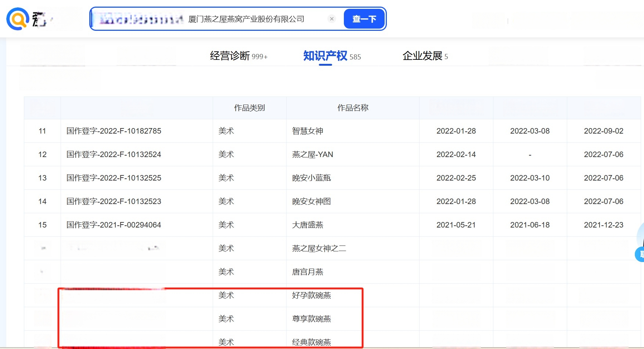Click row number 13 cell
Screen dimensions: 644x349
tap(42, 178)
